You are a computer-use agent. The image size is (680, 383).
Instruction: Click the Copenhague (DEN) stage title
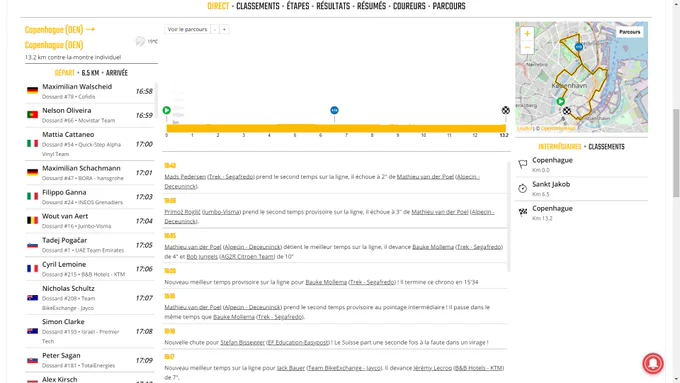tap(60, 37)
